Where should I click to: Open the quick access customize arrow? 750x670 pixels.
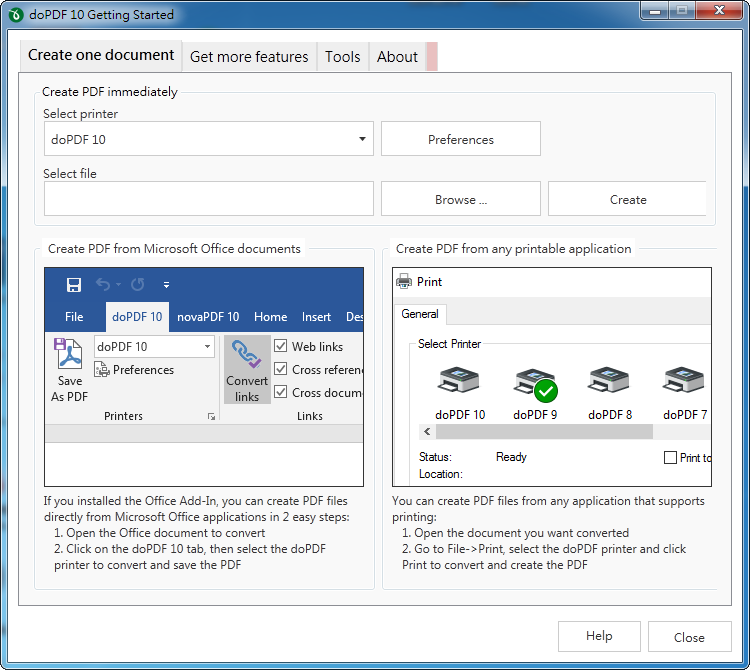click(166, 285)
